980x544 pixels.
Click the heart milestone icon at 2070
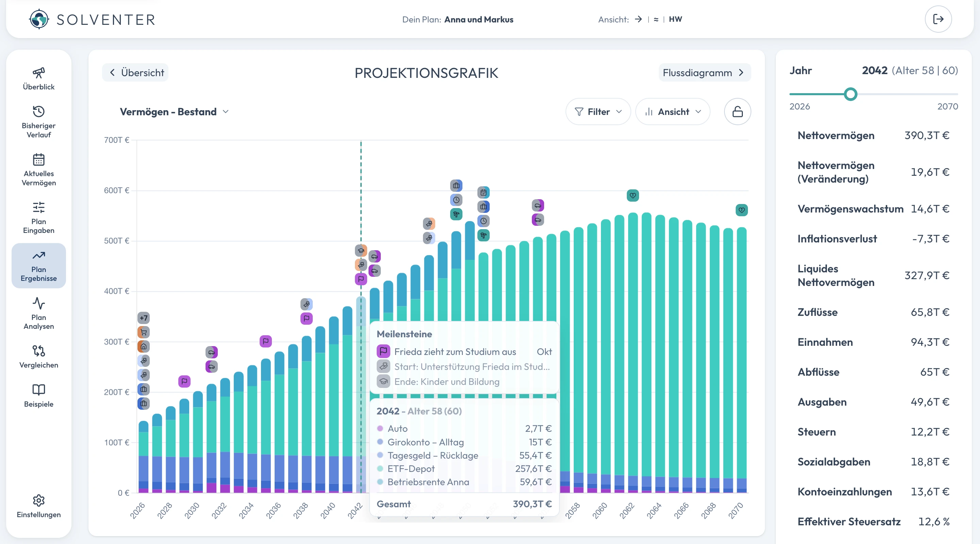point(741,210)
